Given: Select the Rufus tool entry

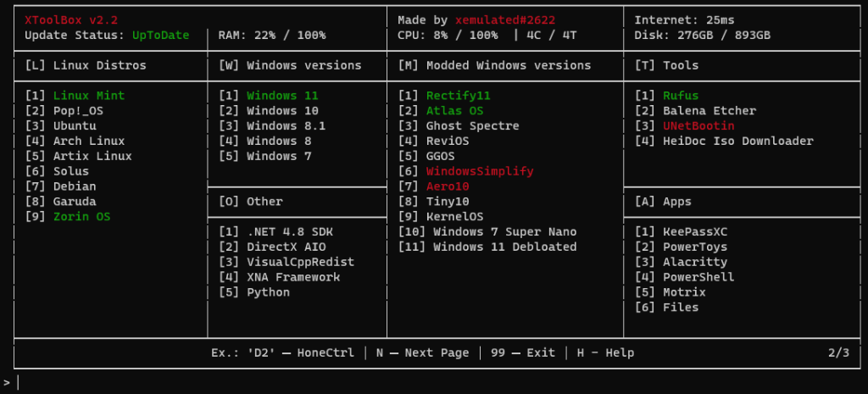Looking at the screenshot, I should click(x=666, y=96).
